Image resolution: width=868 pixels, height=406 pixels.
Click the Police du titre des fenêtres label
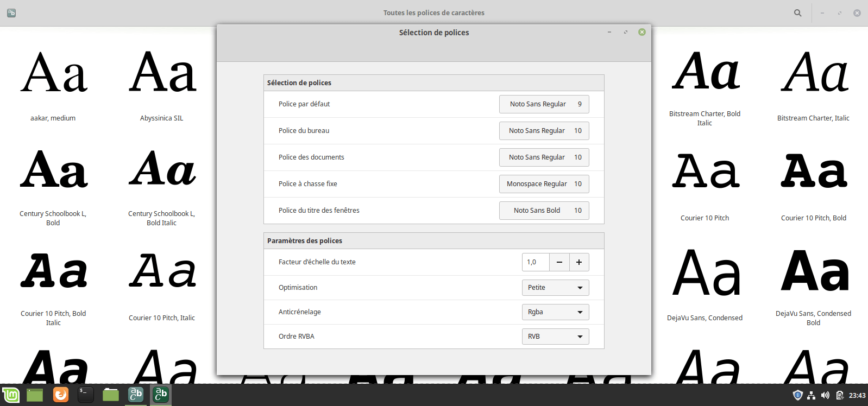click(319, 211)
